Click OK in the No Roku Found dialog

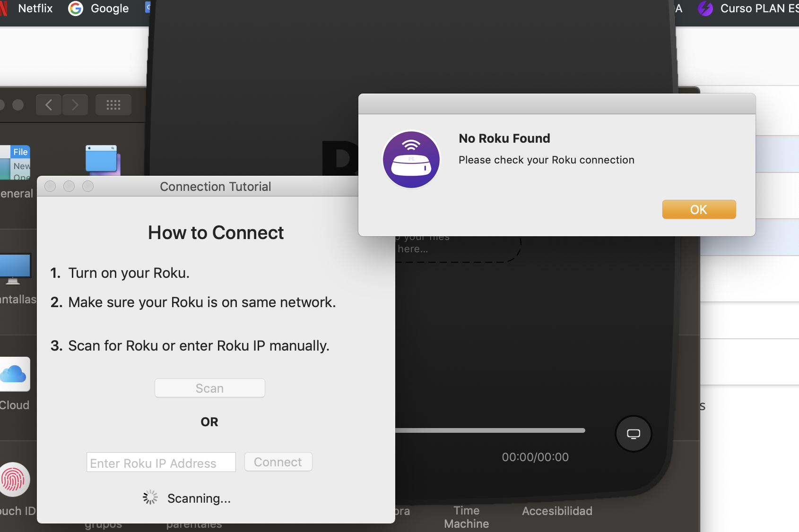(699, 209)
